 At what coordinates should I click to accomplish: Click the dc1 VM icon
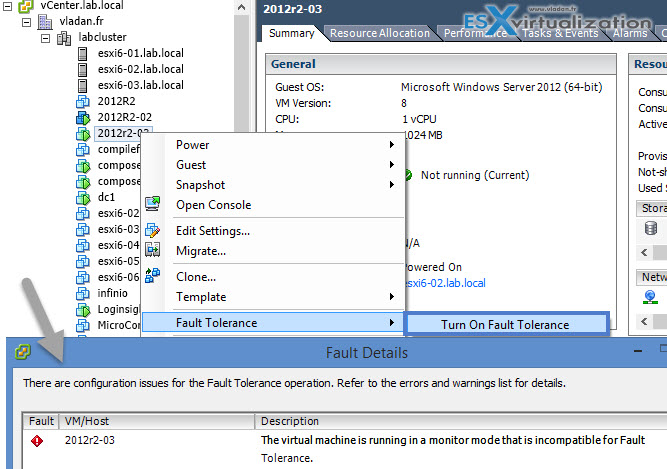pyautogui.click(x=83, y=198)
